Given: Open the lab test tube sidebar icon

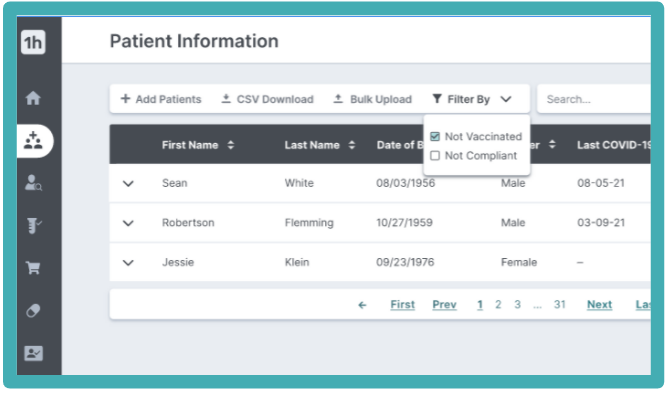Looking at the screenshot, I should coord(34,225).
